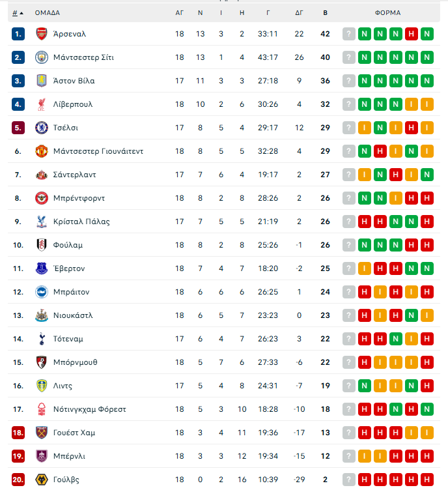
Task: Open the Φούλαμ team page link
Action: tap(68, 245)
